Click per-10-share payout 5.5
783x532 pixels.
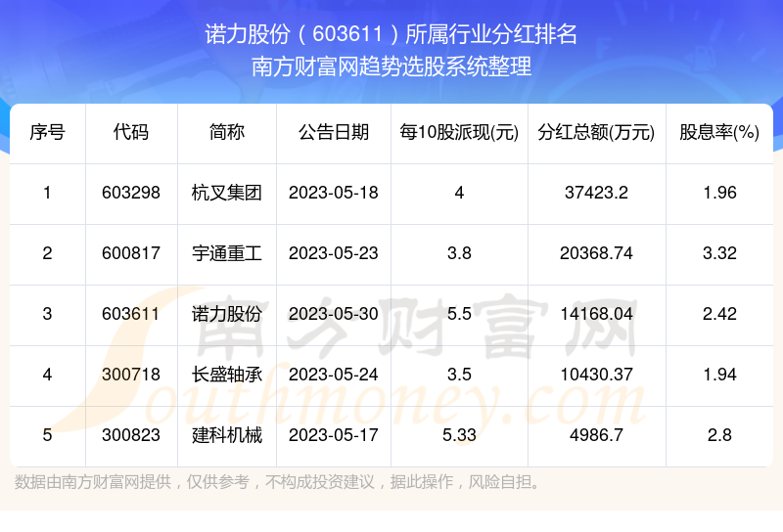[459, 314]
